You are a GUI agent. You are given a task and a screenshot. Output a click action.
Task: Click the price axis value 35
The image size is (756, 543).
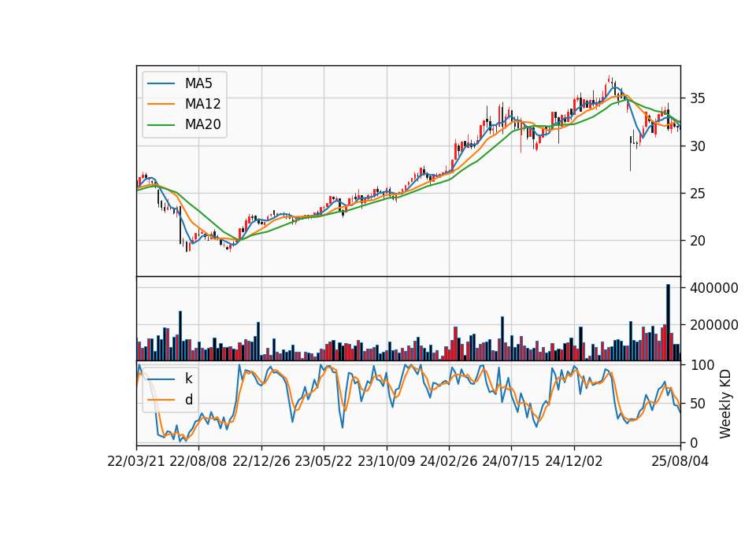click(x=698, y=99)
